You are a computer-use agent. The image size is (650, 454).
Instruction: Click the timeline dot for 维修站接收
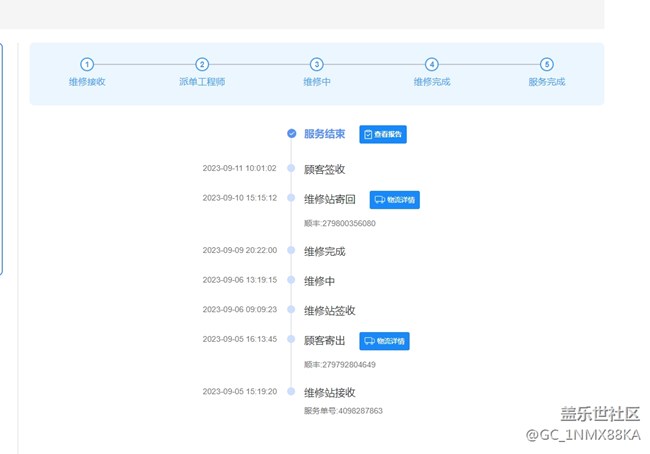(291, 392)
